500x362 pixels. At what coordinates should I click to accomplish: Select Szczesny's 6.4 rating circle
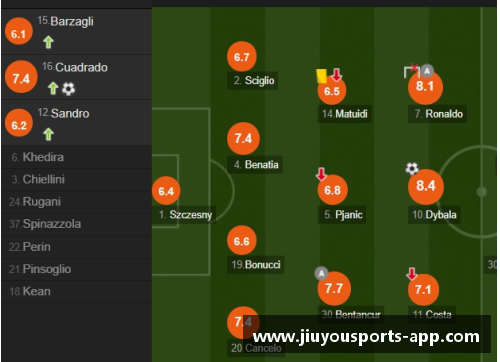[x=166, y=191]
